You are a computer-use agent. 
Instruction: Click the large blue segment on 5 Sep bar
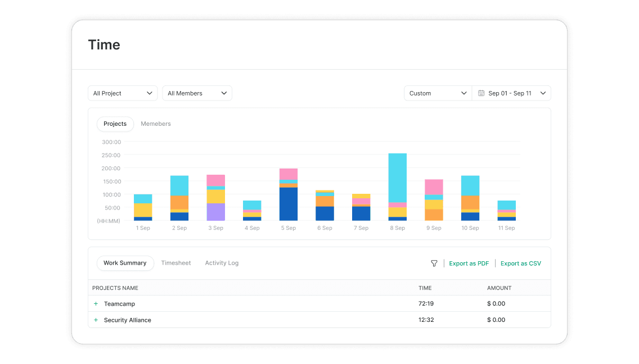tap(288, 203)
